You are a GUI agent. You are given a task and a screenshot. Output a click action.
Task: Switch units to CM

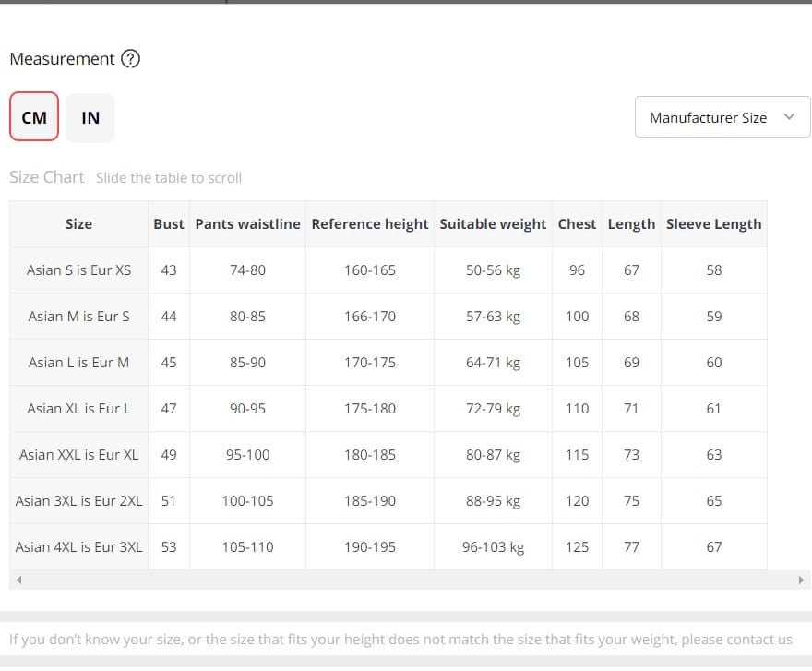coord(34,117)
